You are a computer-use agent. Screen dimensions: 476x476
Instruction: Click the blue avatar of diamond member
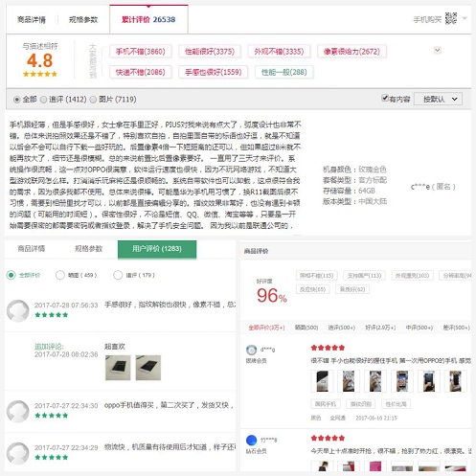click(252, 440)
